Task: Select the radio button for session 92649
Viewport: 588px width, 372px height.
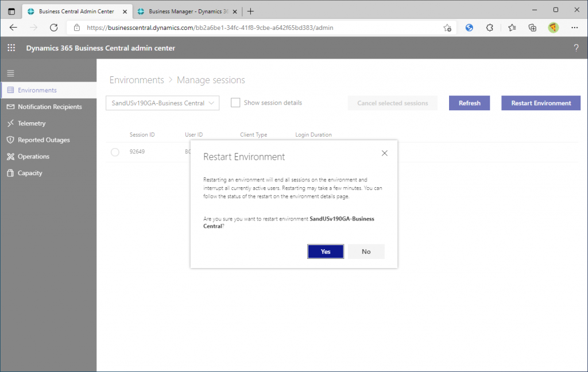Action: (x=115, y=152)
